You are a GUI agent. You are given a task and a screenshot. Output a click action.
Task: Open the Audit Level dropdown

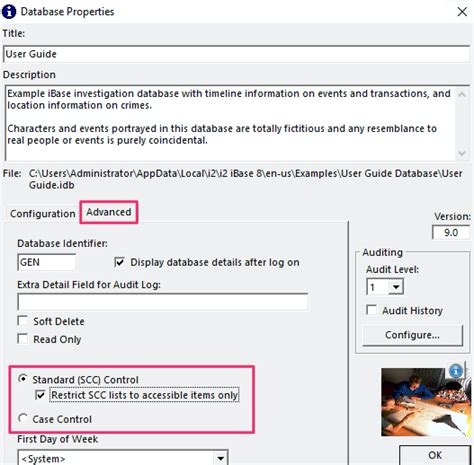tap(396, 287)
